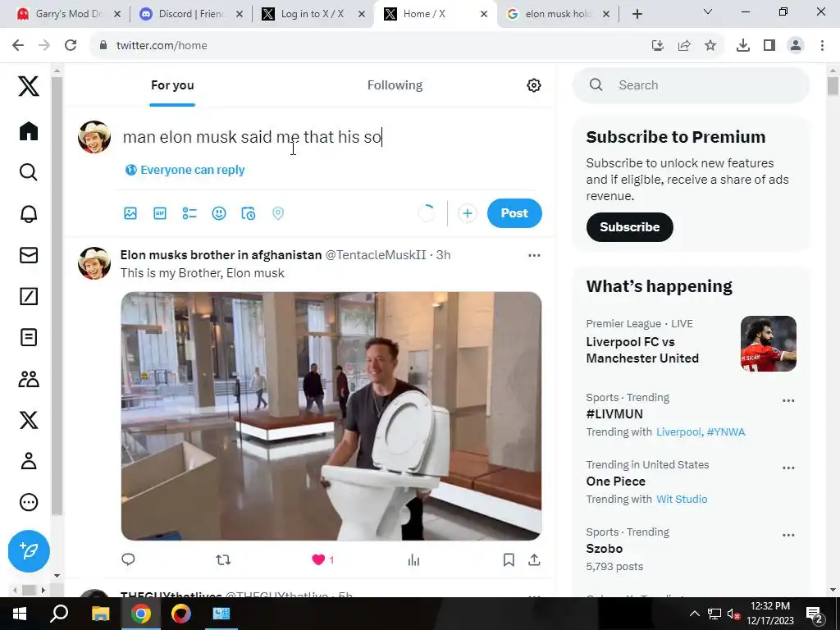Screen dimensions: 840x630
Task: Open Windows Start menu
Action: pyautogui.click(x=20, y=614)
